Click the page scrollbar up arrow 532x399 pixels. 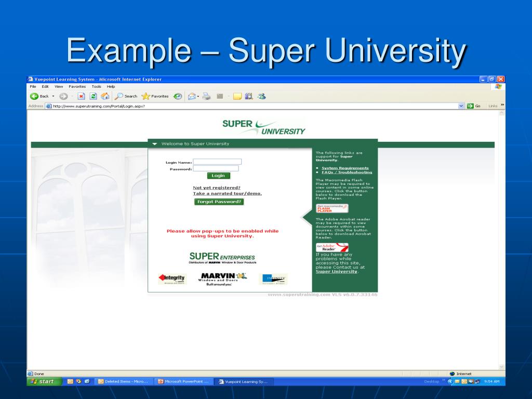point(501,113)
